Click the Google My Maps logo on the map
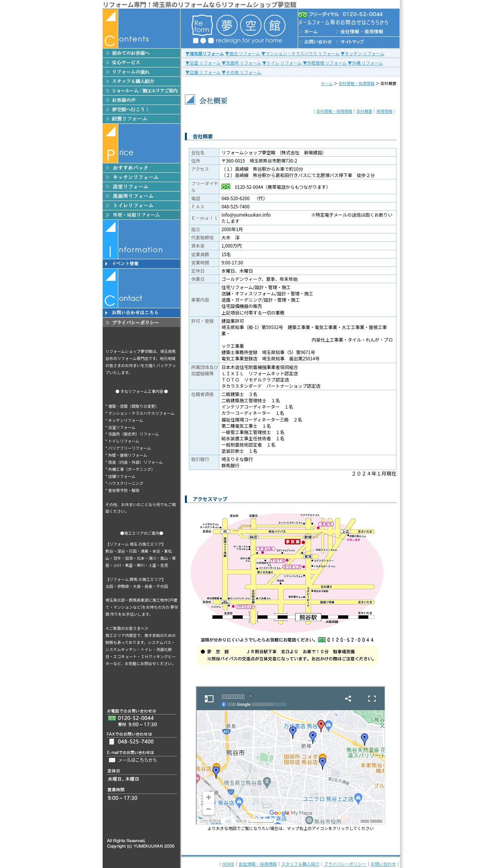This screenshot has height=868, width=503. (x=291, y=813)
